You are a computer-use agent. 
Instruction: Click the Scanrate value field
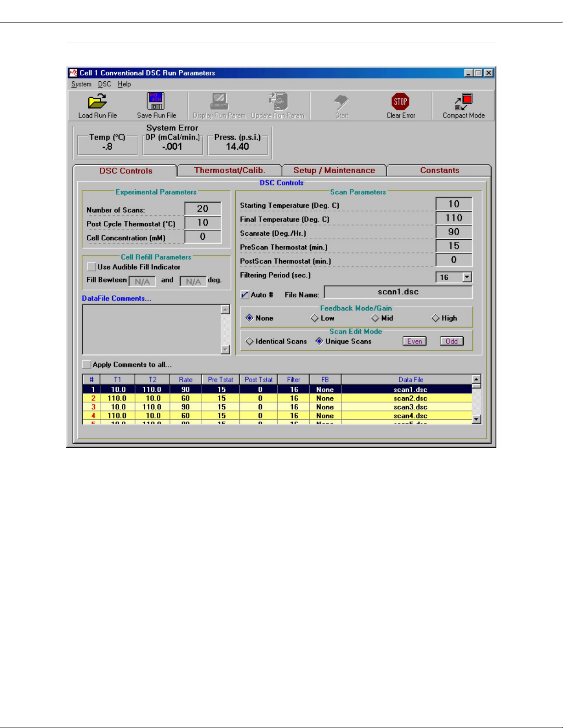point(454,232)
